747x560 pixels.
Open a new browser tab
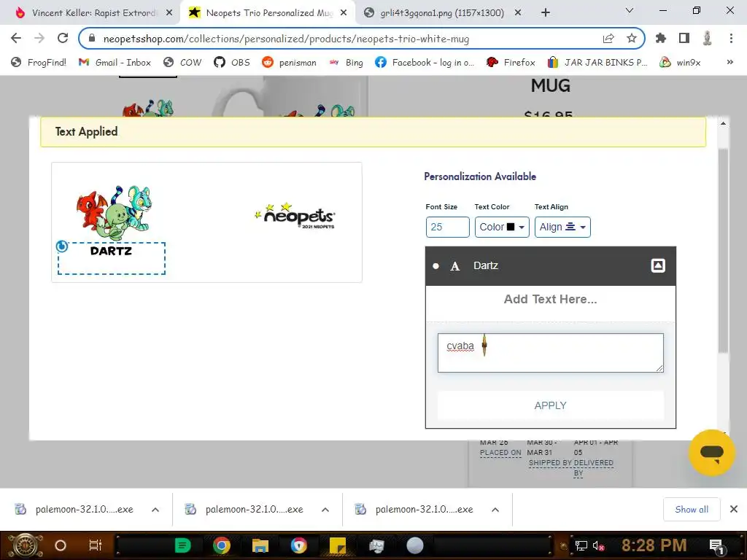546,13
